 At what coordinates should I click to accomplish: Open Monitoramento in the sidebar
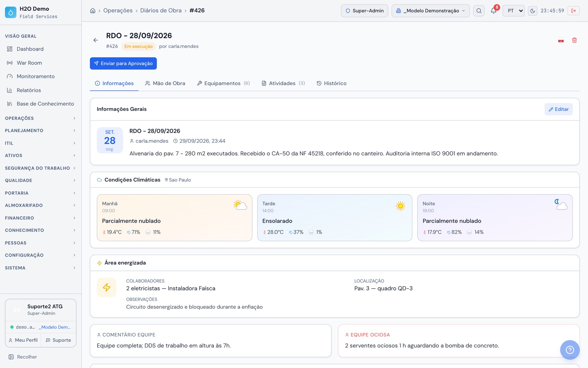click(x=40, y=77)
